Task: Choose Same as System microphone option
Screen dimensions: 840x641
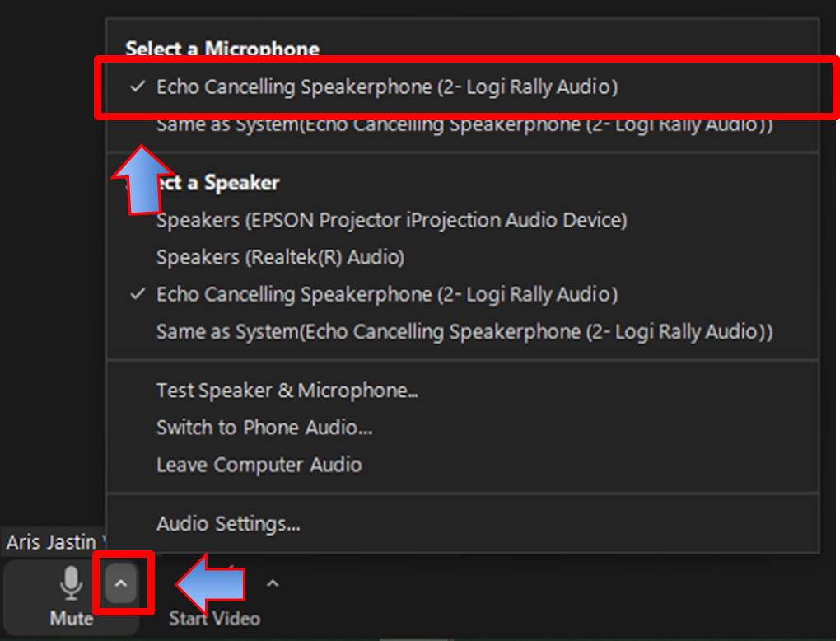Action: pos(464,125)
